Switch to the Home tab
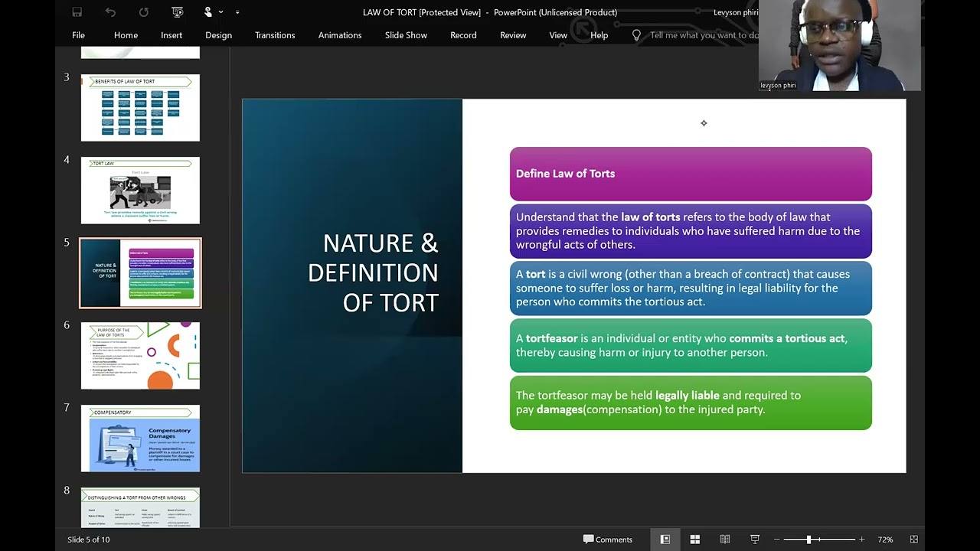This screenshot has width=980, height=551. pyautogui.click(x=126, y=35)
